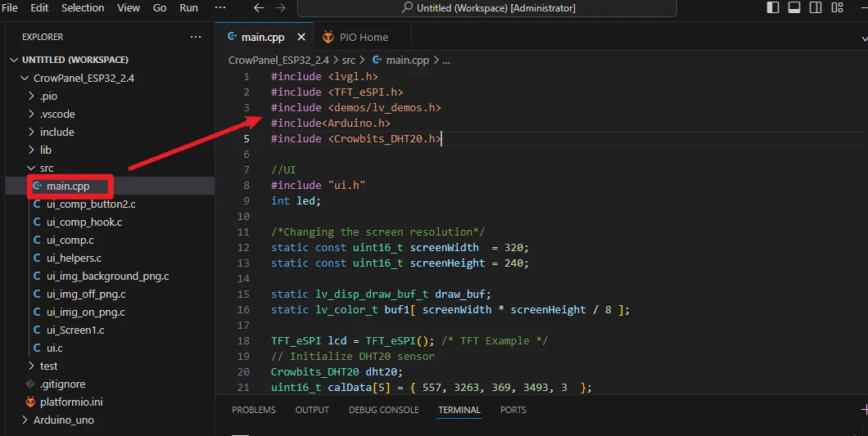Image resolution: width=868 pixels, height=436 pixels.
Task: Click the go back navigation arrow
Action: tap(259, 8)
